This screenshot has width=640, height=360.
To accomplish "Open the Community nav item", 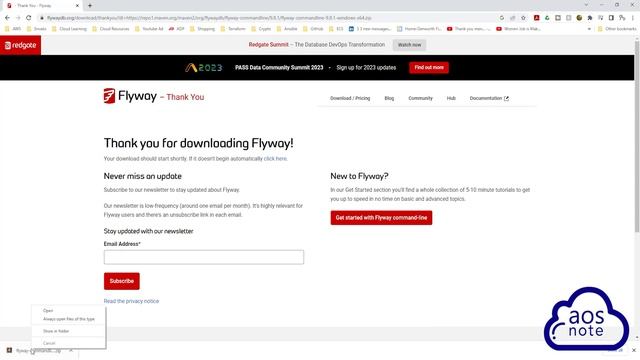I will click(x=420, y=98).
